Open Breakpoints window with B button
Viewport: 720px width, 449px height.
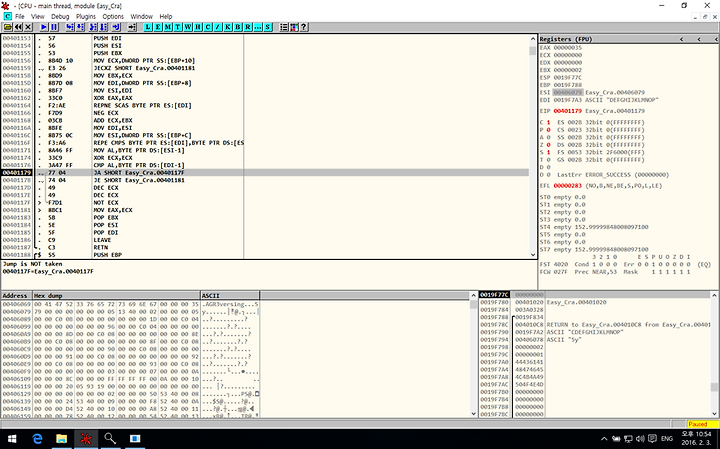click(x=238, y=27)
